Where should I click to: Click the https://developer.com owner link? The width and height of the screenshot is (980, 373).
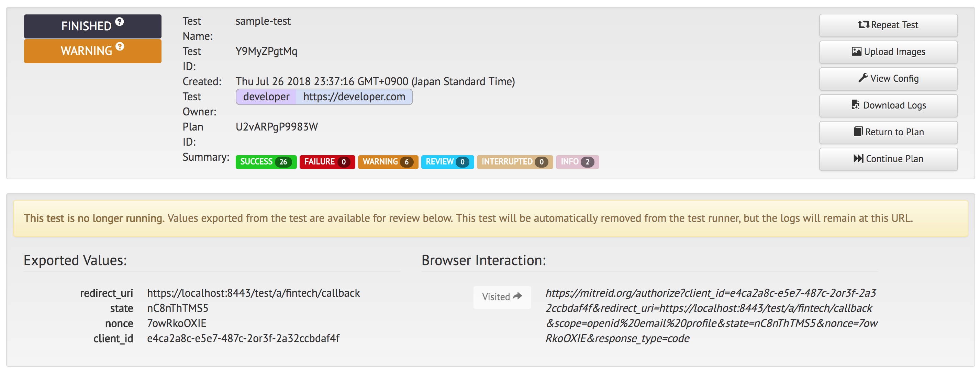point(354,97)
